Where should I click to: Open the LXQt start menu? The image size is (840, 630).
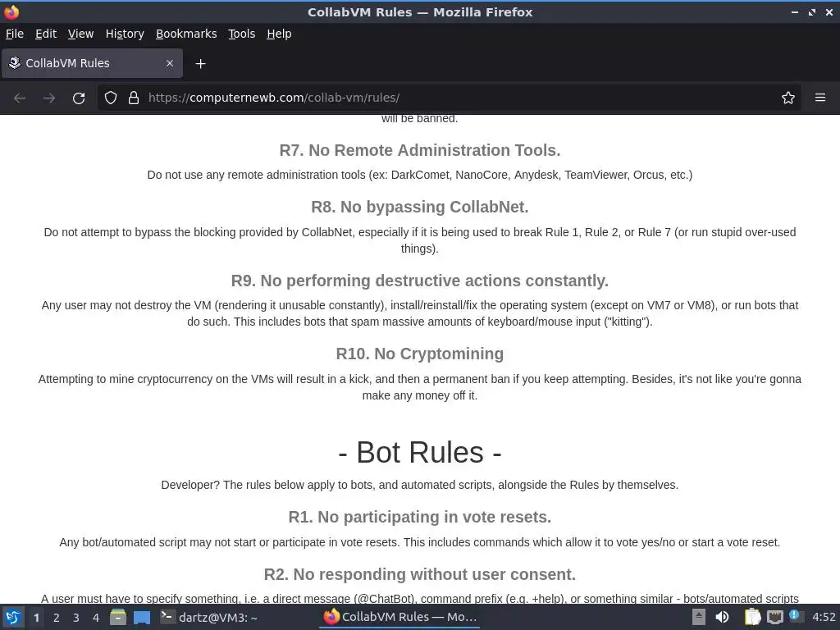click(13, 617)
